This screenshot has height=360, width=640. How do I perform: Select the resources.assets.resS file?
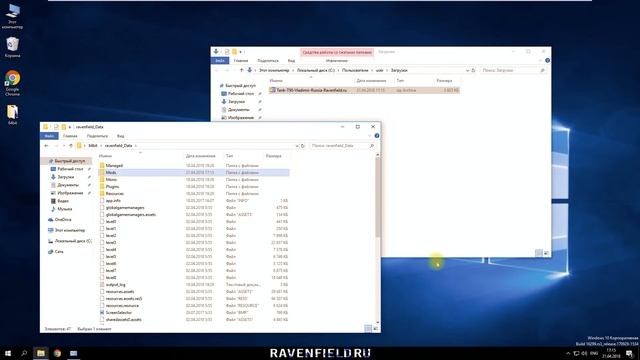[124, 298]
